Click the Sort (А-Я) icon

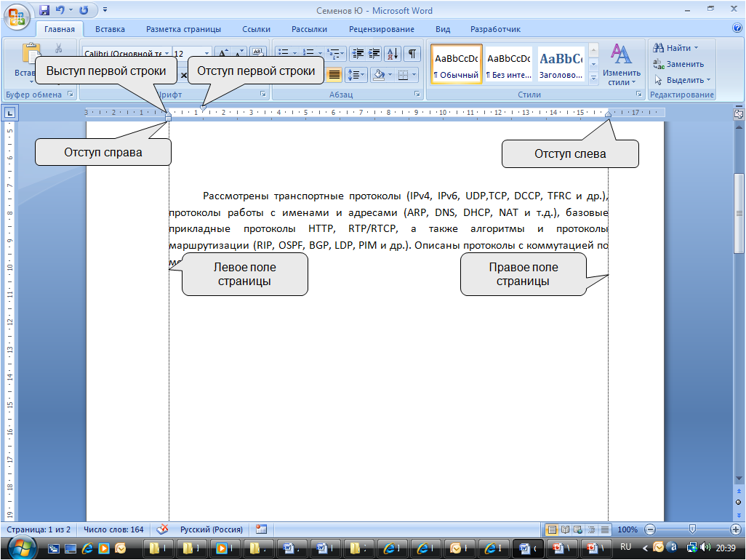tap(392, 54)
